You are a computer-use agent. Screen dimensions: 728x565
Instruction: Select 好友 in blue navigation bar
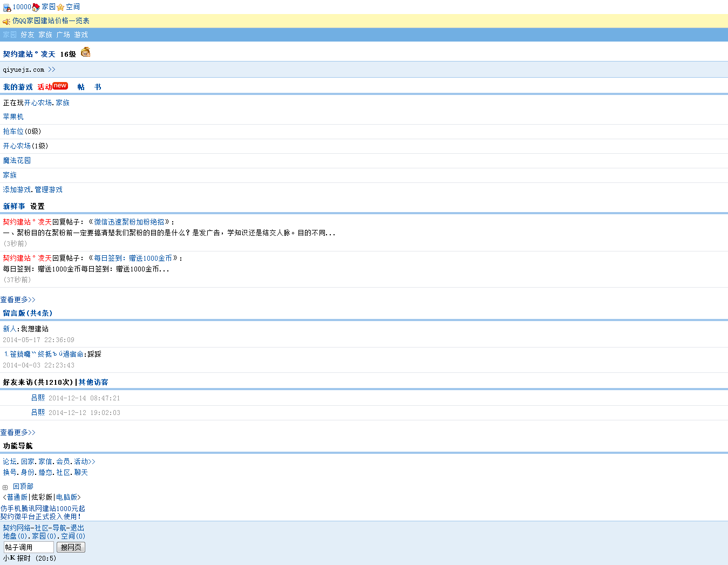[x=28, y=35]
